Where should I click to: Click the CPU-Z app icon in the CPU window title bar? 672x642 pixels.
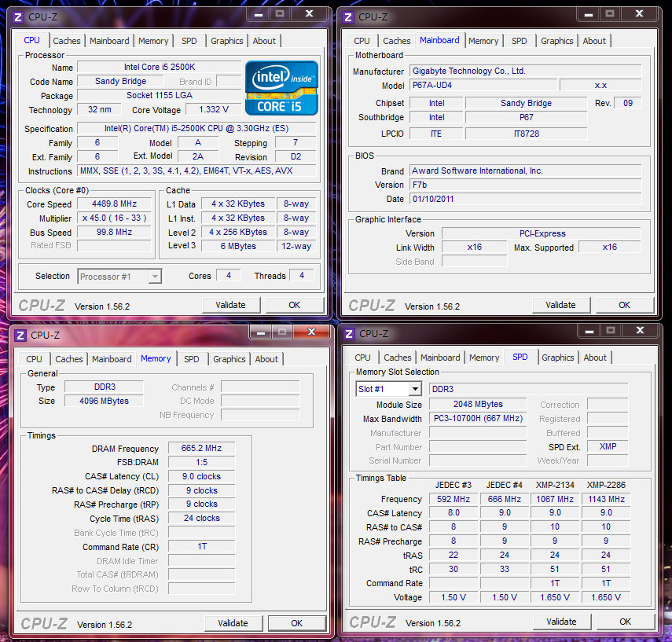(18, 17)
